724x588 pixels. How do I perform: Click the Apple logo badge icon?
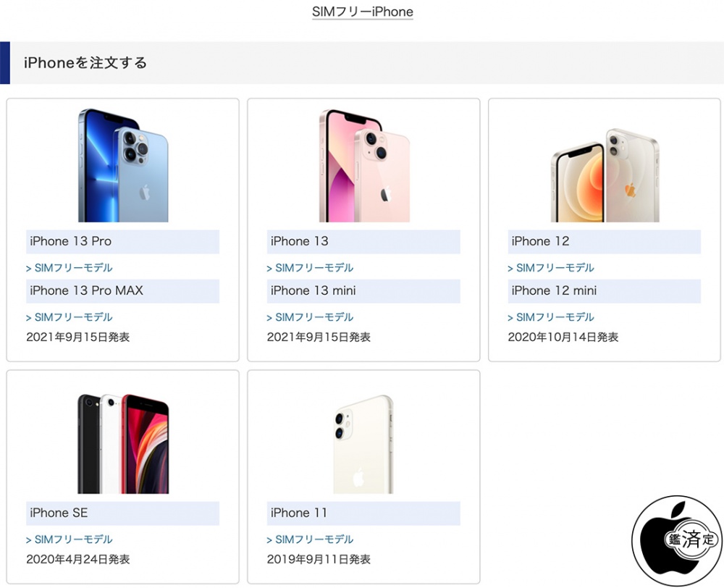pyautogui.click(x=676, y=541)
